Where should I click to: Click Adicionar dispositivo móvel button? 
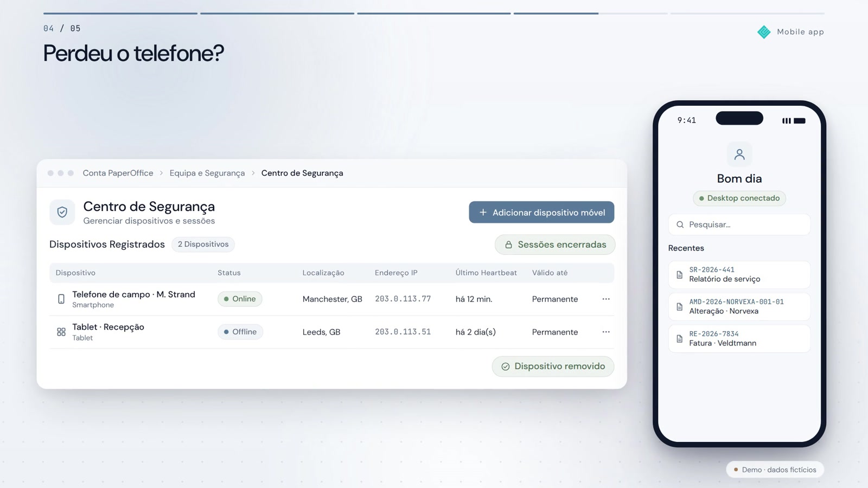point(541,213)
